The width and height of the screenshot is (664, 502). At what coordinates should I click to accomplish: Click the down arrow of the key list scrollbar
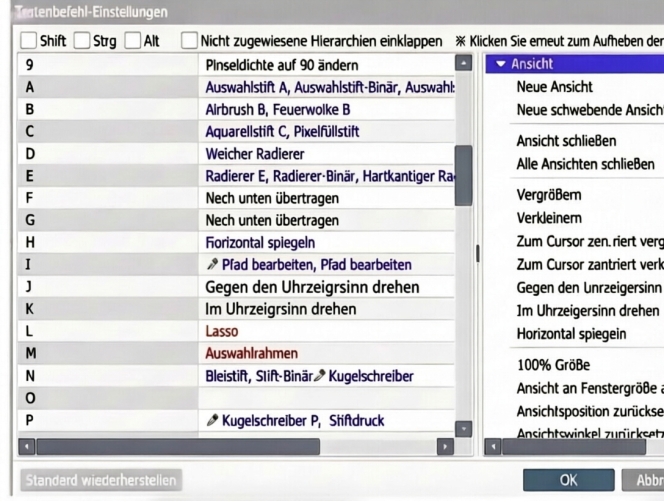pos(463,428)
